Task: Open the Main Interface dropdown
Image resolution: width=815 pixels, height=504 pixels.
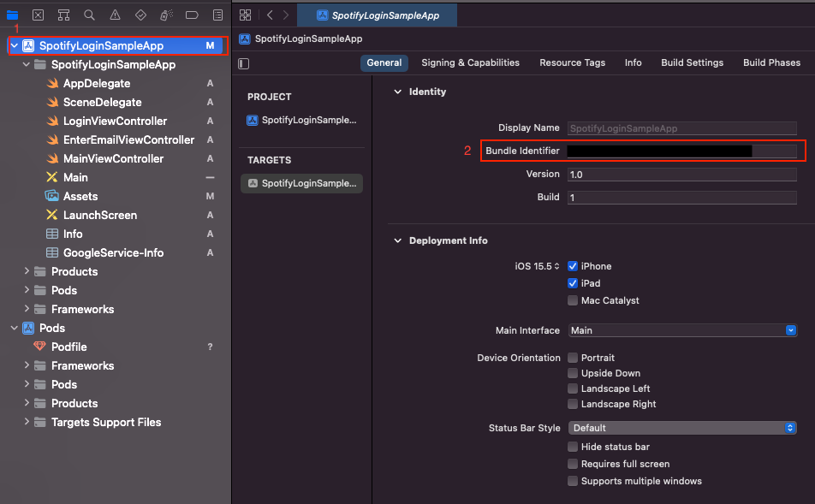Action: (682, 330)
